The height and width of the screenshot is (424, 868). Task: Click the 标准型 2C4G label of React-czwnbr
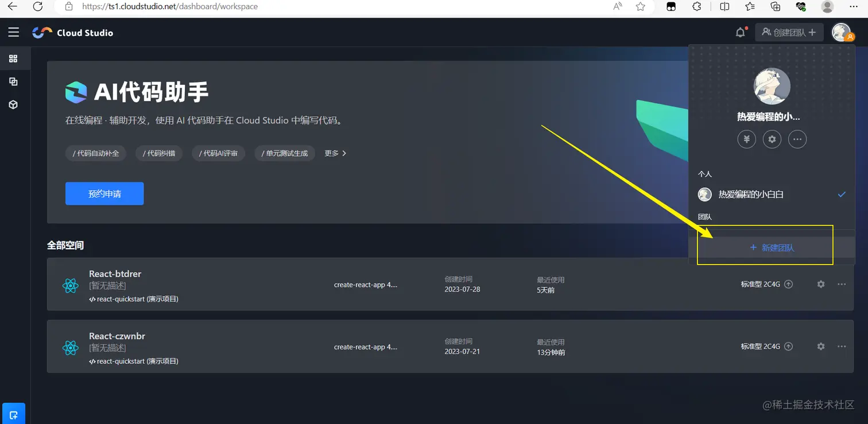click(x=760, y=346)
